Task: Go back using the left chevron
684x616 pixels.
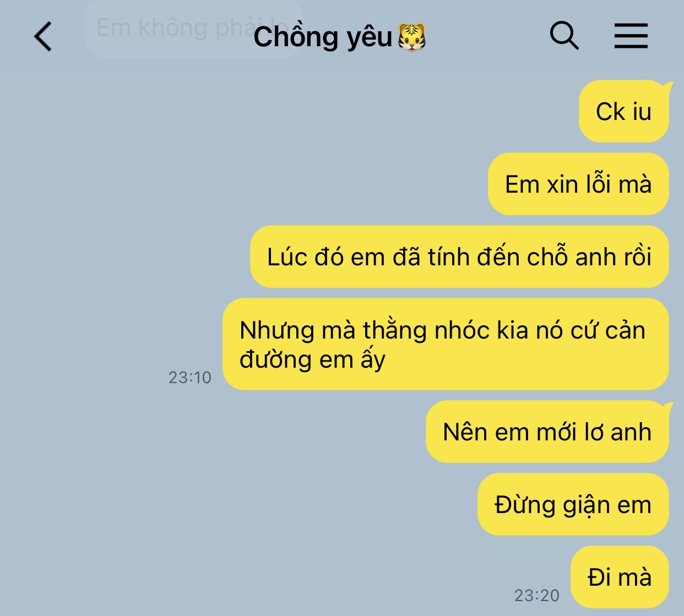Action: point(43,37)
